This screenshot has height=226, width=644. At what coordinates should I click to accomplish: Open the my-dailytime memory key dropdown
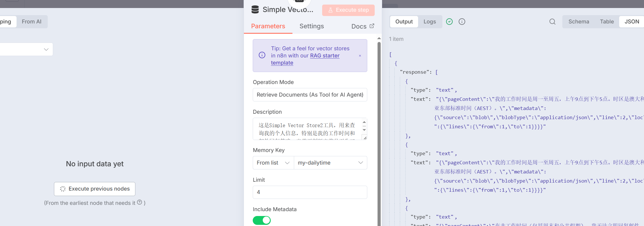coord(330,163)
